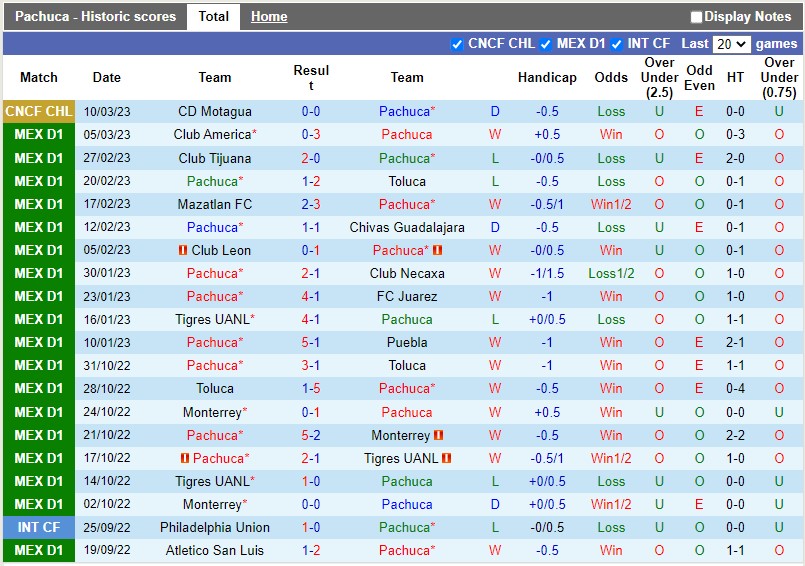Click the date 31/10/22
The width and height of the screenshot is (805, 566).
[x=107, y=366]
